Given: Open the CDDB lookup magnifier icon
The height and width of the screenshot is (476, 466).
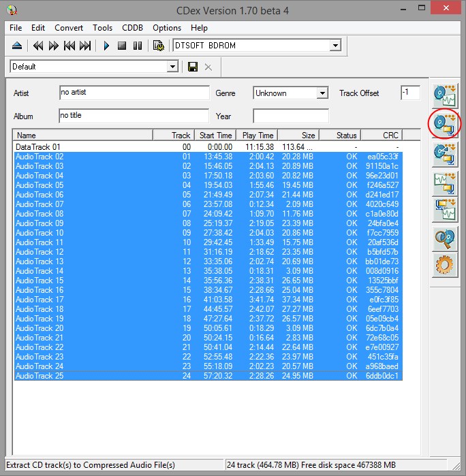Looking at the screenshot, I should [x=444, y=238].
